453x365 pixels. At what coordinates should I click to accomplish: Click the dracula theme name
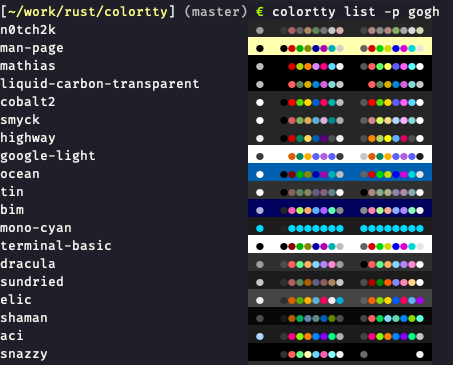(28, 264)
